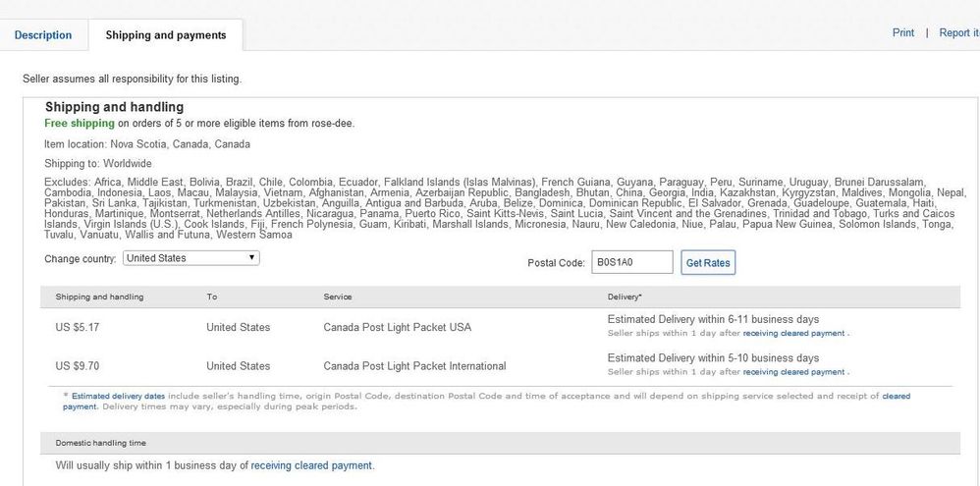Click the green Free shipping text
The width and height of the screenshot is (980, 486).
(80, 124)
